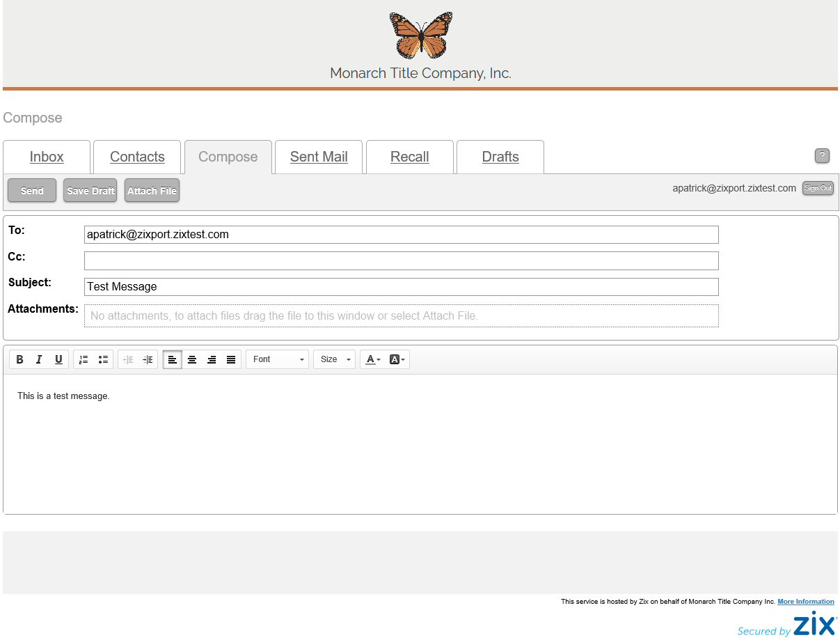Open the More Information link
The image size is (840, 640).
point(806,602)
